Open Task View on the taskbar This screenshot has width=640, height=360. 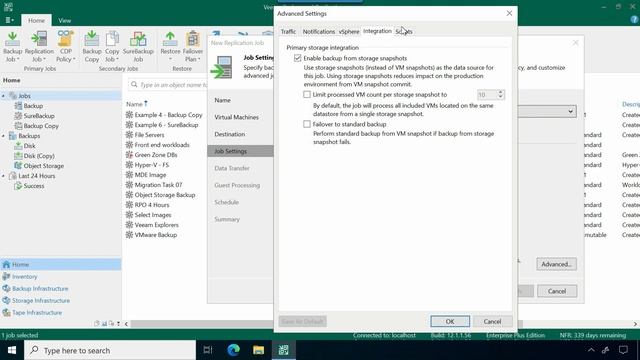(x=208, y=350)
